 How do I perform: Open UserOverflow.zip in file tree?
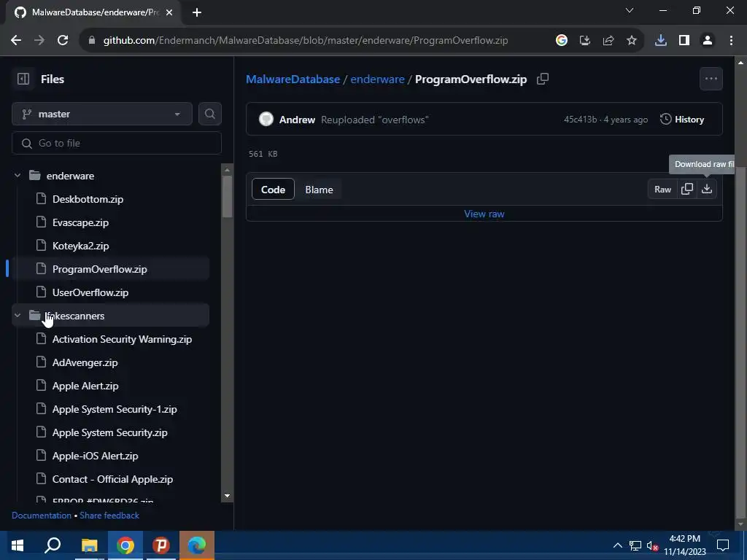(90, 292)
